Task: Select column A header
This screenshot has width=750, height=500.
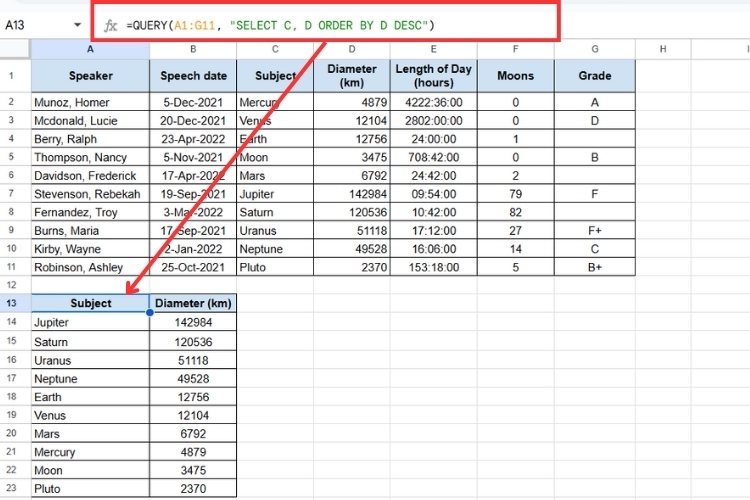Action: tap(90, 49)
